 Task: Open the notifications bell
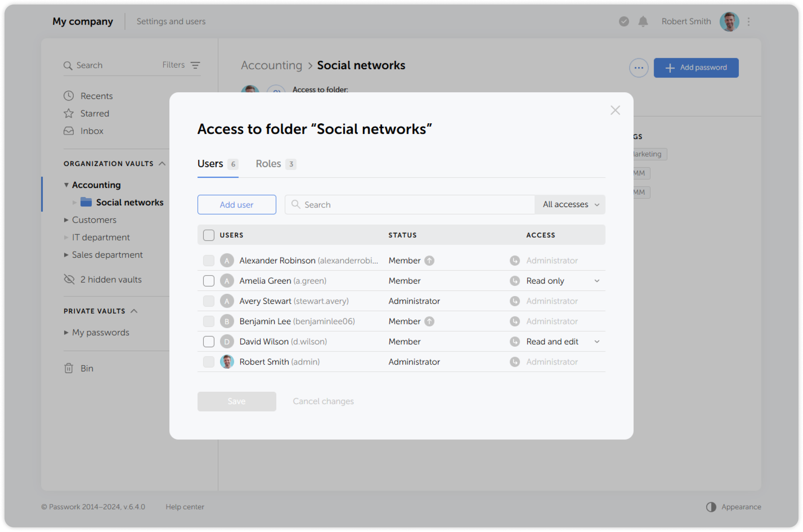tap(643, 22)
